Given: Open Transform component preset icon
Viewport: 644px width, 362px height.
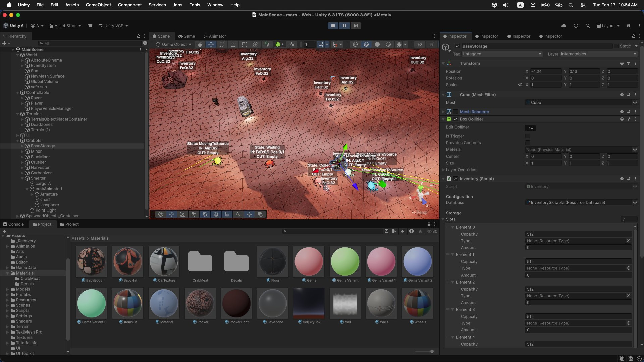Looking at the screenshot, I should (629, 63).
